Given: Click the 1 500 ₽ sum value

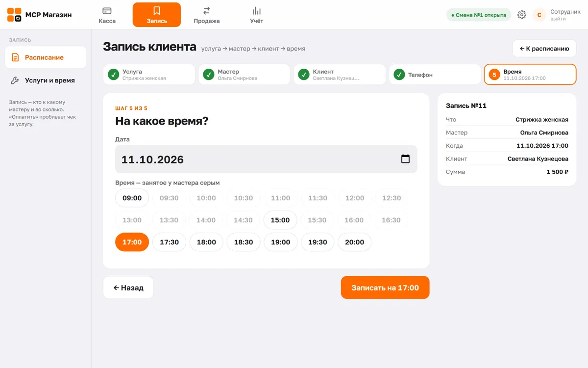Looking at the screenshot, I should (x=558, y=172).
